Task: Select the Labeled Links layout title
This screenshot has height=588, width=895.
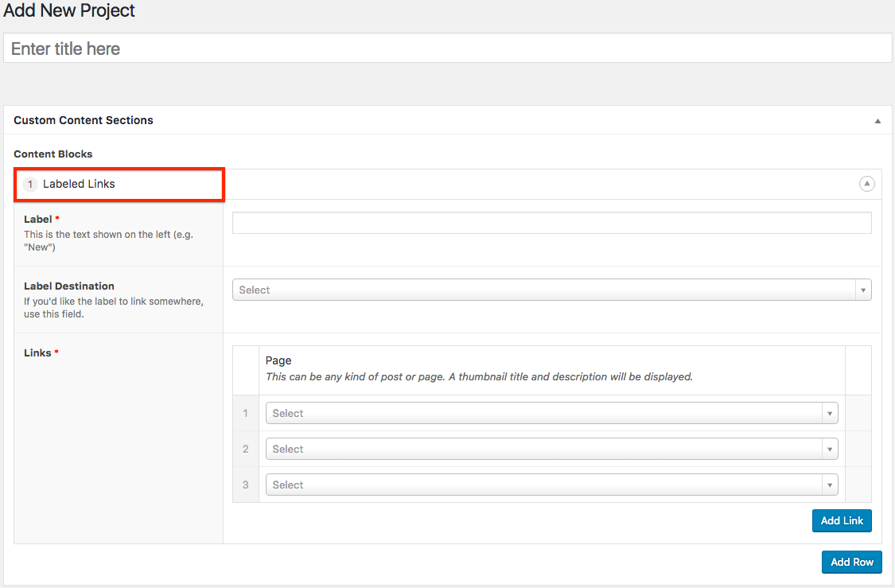Action: [79, 184]
